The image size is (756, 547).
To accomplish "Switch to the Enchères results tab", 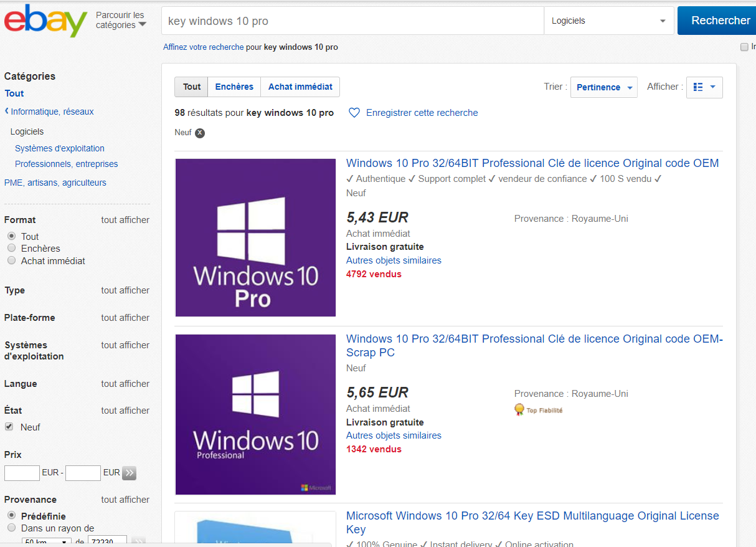I will pyautogui.click(x=234, y=87).
